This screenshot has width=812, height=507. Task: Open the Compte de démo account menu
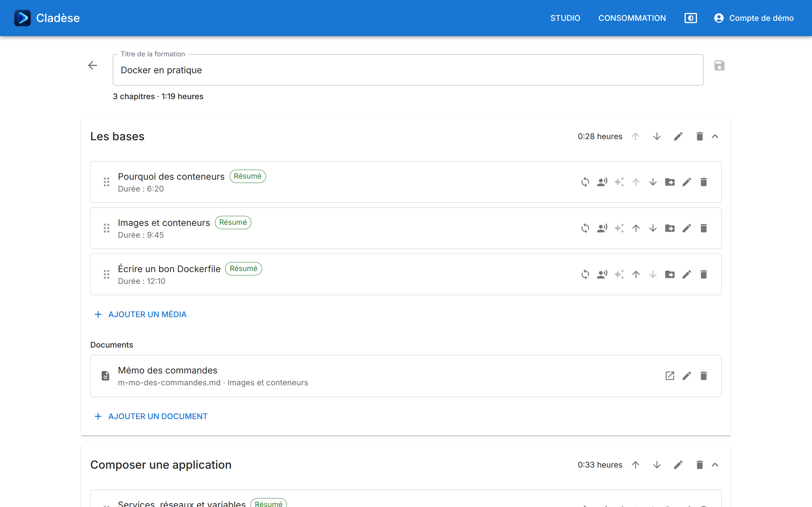pos(754,18)
